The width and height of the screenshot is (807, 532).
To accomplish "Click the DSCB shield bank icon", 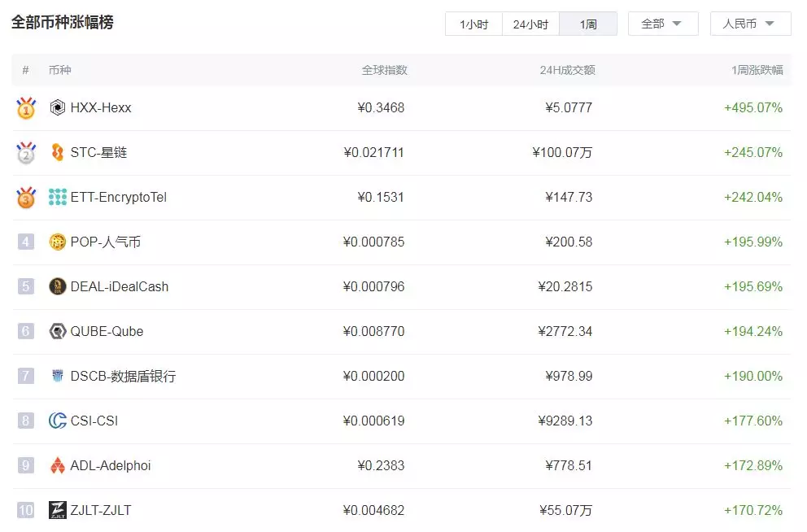I will tap(57, 376).
